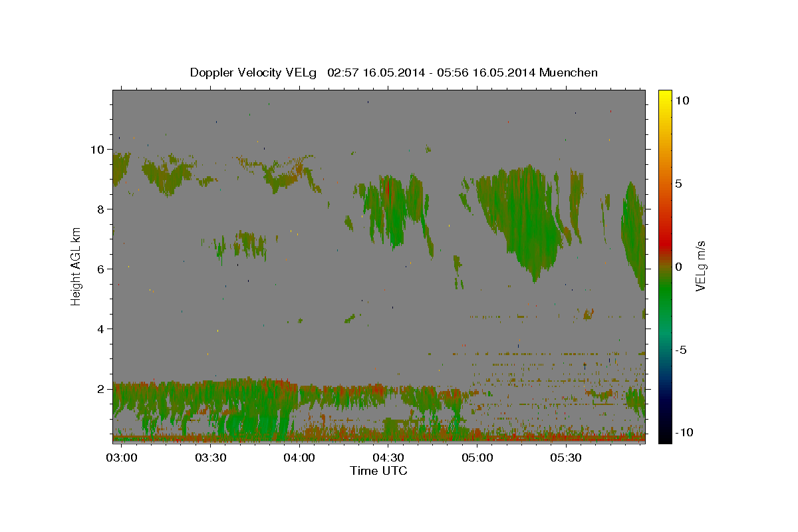The height and width of the screenshot is (532, 798).
Task: Click the colorbar value -10 label
Action: pos(683,433)
